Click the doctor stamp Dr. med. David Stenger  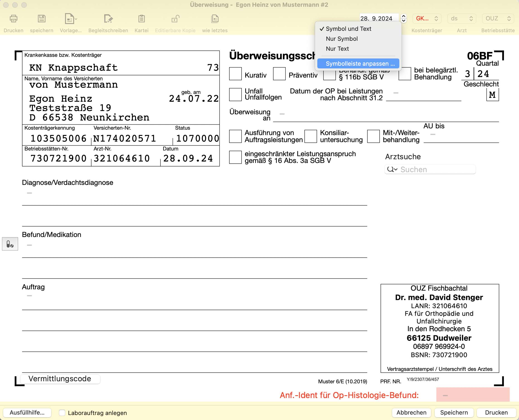click(439, 297)
